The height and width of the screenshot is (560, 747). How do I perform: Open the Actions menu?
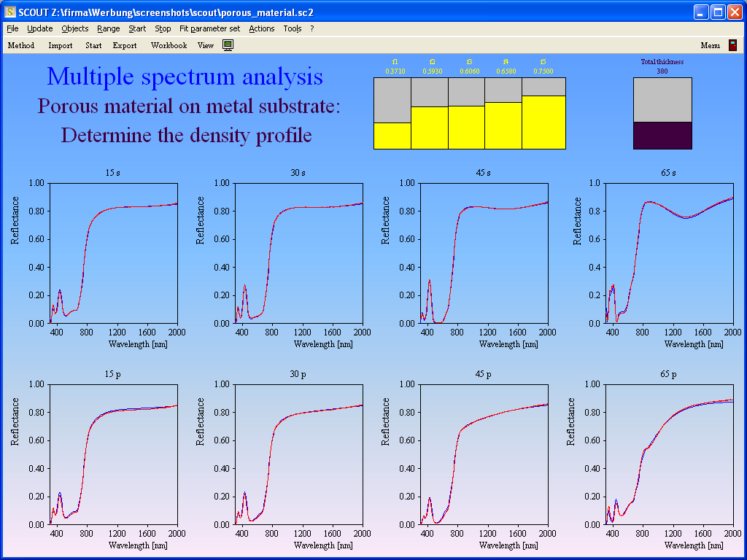pos(261,28)
